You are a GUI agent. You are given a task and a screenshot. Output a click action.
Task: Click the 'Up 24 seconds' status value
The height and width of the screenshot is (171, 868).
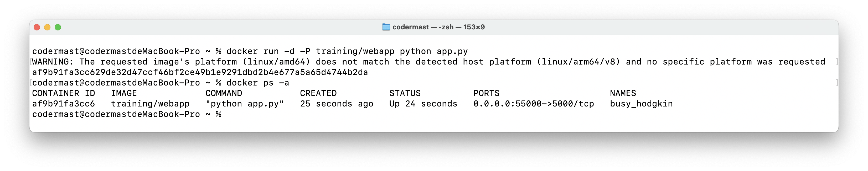[x=423, y=104]
